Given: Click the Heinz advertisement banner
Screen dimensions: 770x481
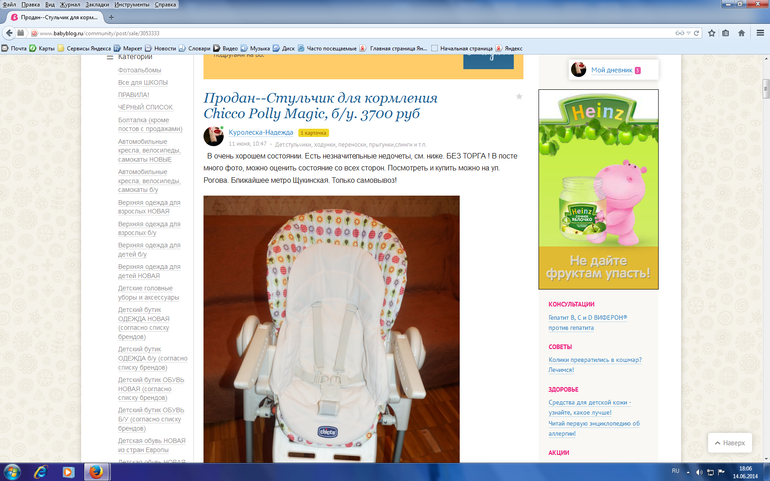Looking at the screenshot, I should pyautogui.click(x=598, y=189).
